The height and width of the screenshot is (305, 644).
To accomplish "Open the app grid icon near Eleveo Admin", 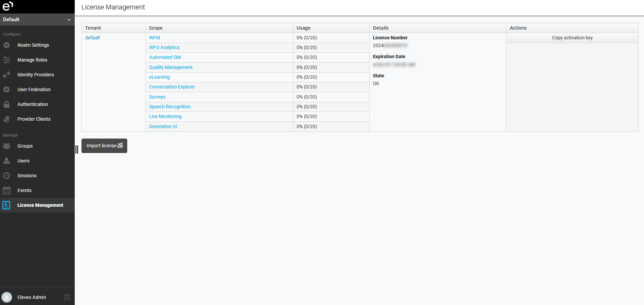I will (67, 297).
